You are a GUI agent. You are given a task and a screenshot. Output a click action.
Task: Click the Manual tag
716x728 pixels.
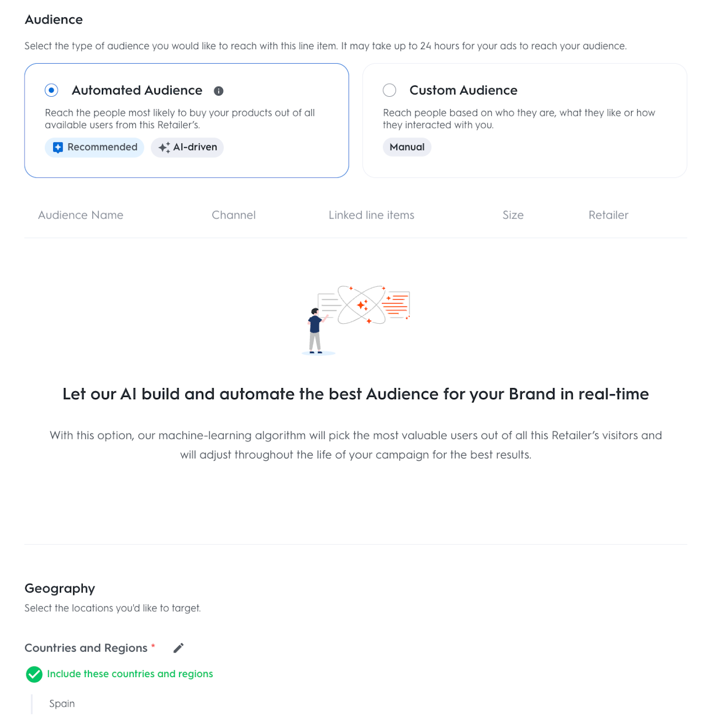coord(407,147)
